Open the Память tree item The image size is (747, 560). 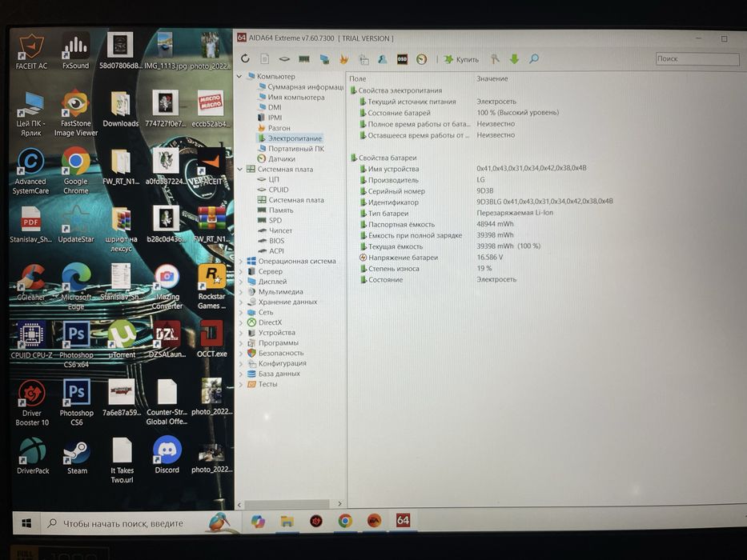pos(275,210)
